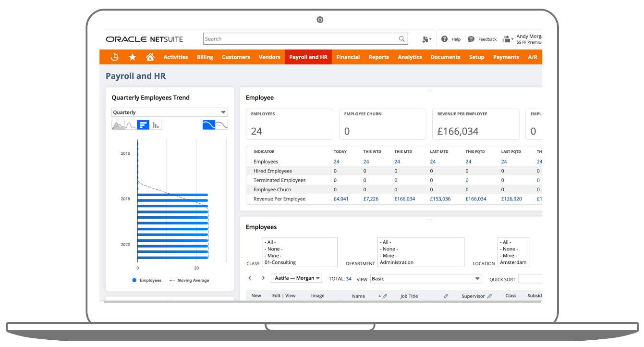The height and width of the screenshot is (347, 644).
Task: Select the area chart style icon
Action: point(118,125)
